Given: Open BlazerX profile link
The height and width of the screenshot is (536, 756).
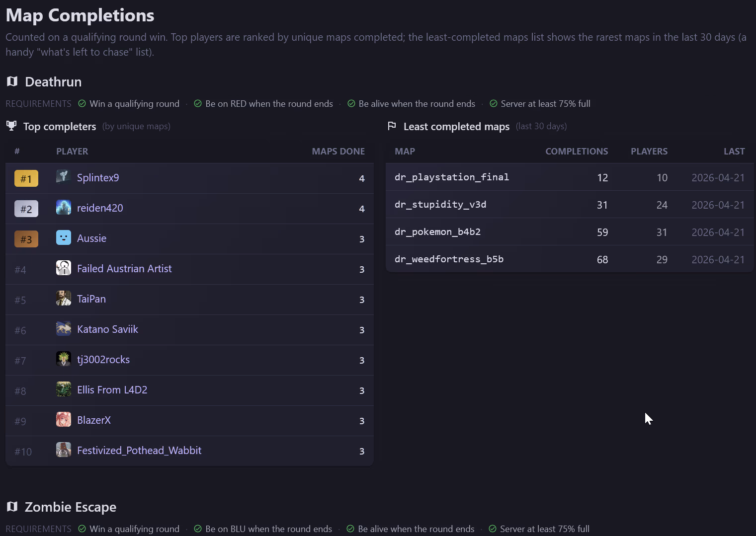Looking at the screenshot, I should [94, 420].
